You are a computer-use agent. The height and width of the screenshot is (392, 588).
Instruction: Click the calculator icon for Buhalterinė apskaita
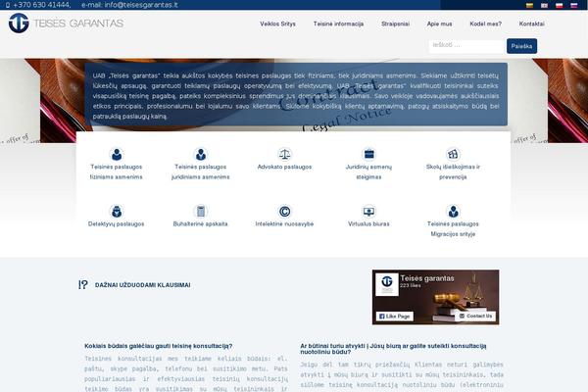click(x=201, y=212)
